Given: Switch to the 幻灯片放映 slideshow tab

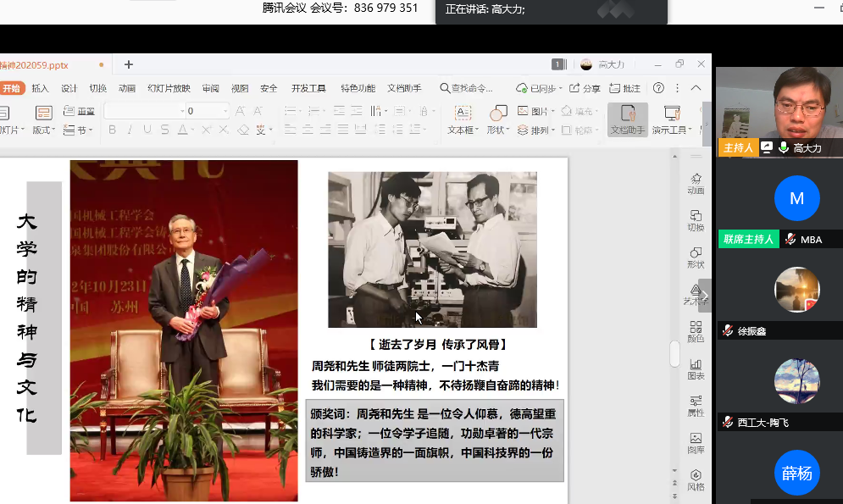Looking at the screenshot, I should coord(169,88).
